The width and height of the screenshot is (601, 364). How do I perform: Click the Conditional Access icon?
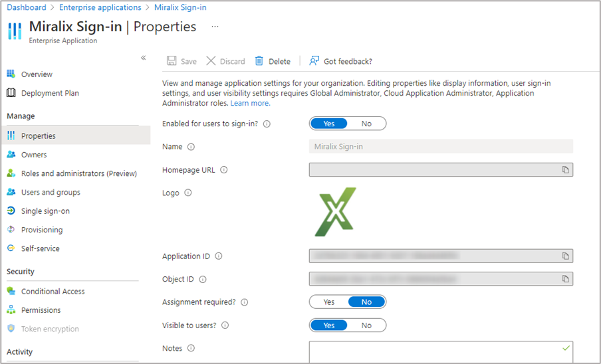[x=11, y=291]
